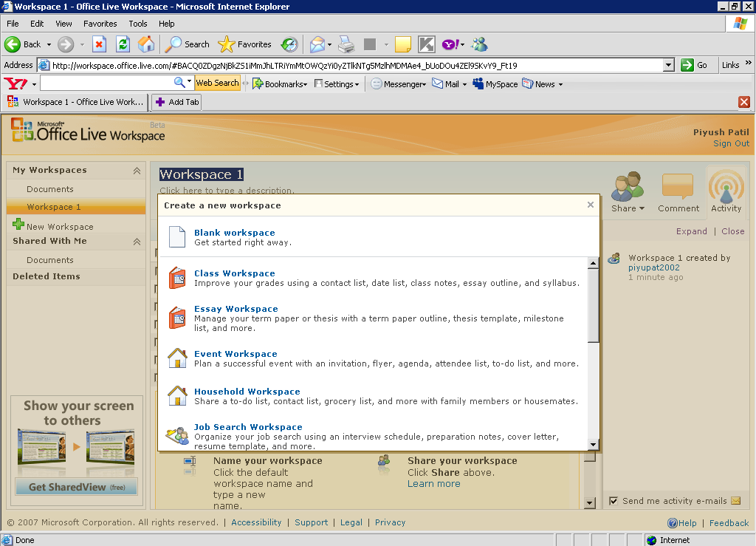Click in the Yahoo search input field

(106, 83)
